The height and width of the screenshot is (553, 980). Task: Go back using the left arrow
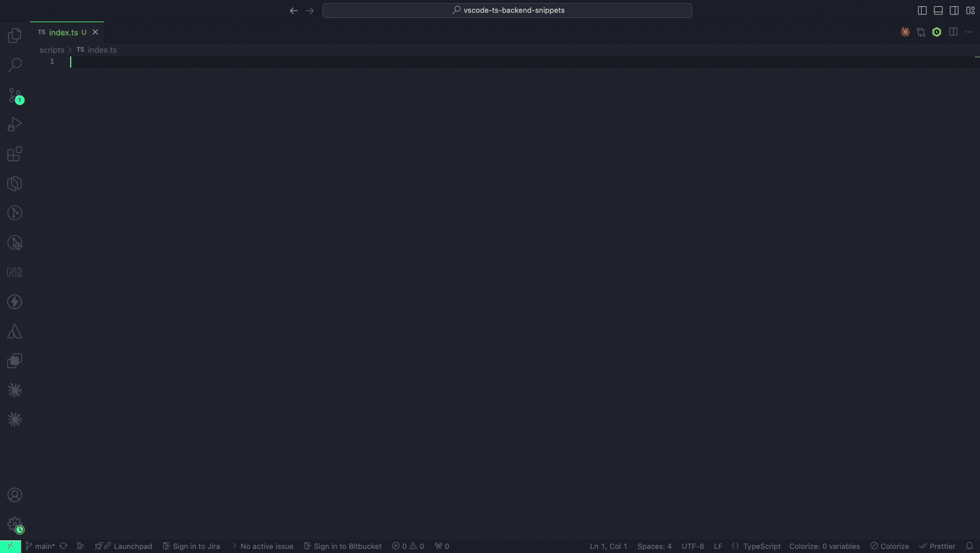coord(293,10)
